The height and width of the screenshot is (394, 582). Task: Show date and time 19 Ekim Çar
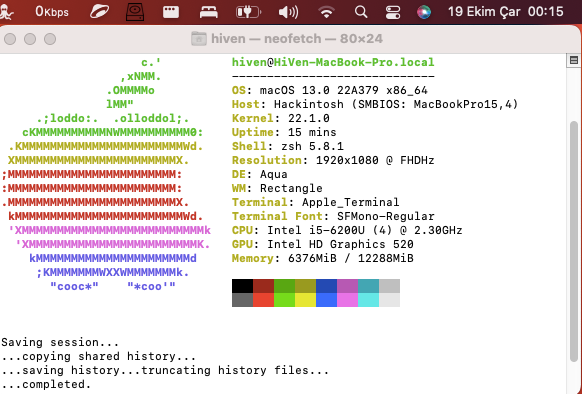(x=506, y=12)
